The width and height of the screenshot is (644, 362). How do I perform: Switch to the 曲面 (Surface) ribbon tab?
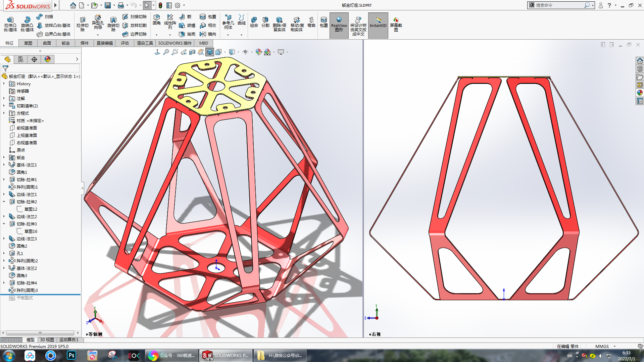tap(47, 43)
